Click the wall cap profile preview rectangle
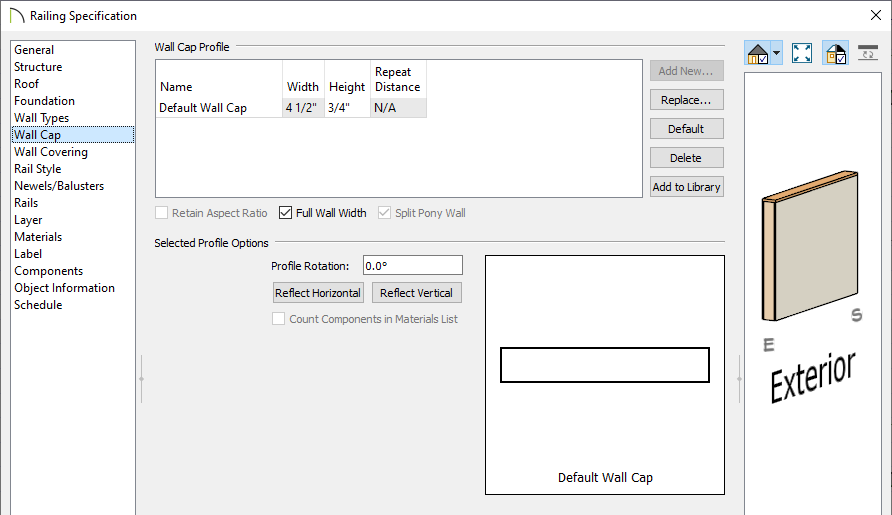The height and width of the screenshot is (515, 892). 605,365
